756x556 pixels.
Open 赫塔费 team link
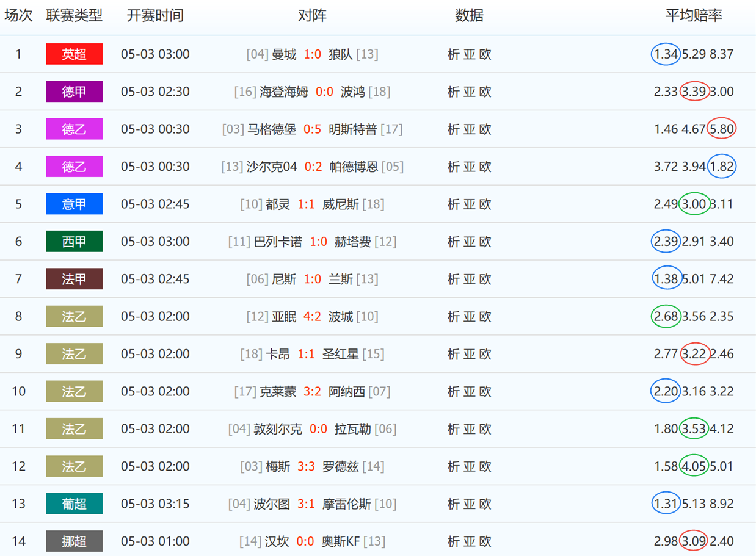point(353,242)
